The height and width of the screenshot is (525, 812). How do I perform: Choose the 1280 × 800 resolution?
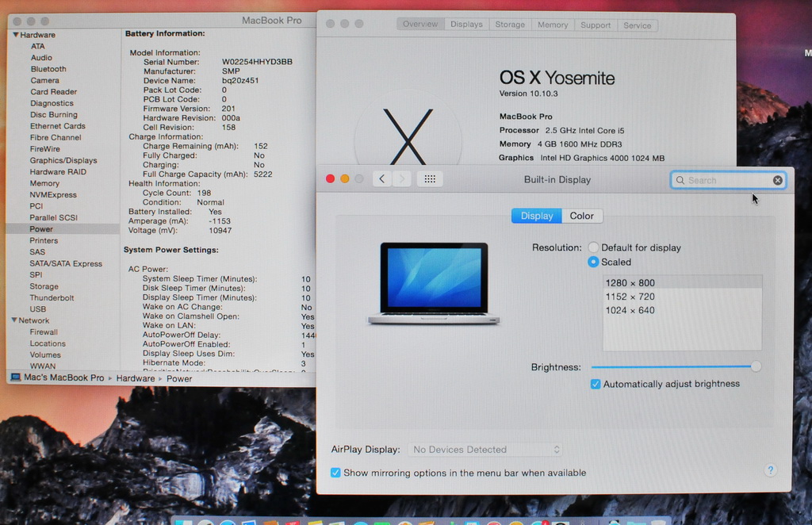click(x=682, y=282)
